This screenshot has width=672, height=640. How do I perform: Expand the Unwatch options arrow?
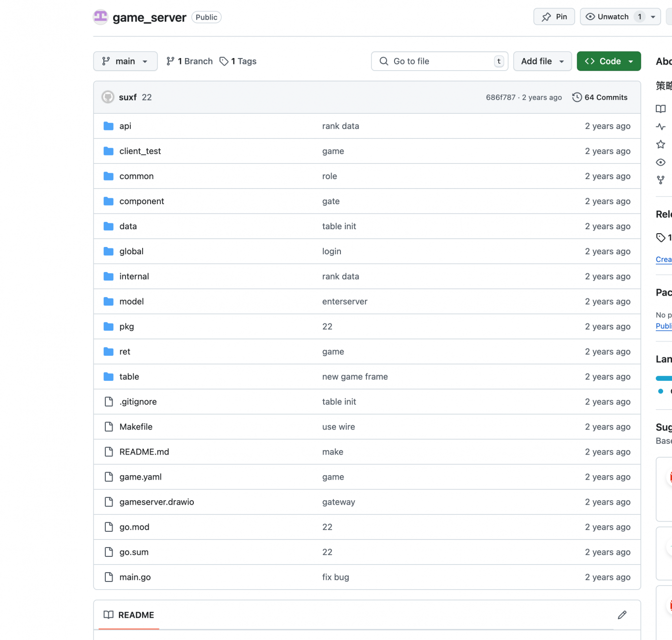coord(653,17)
